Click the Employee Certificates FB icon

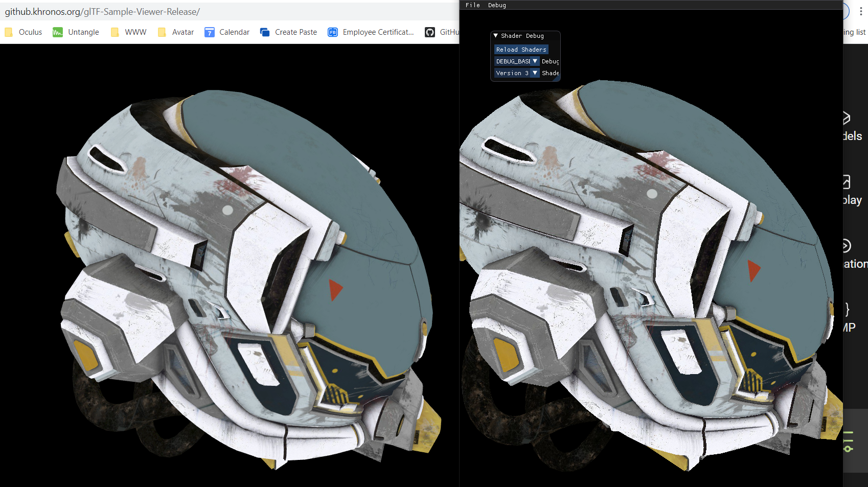point(332,32)
